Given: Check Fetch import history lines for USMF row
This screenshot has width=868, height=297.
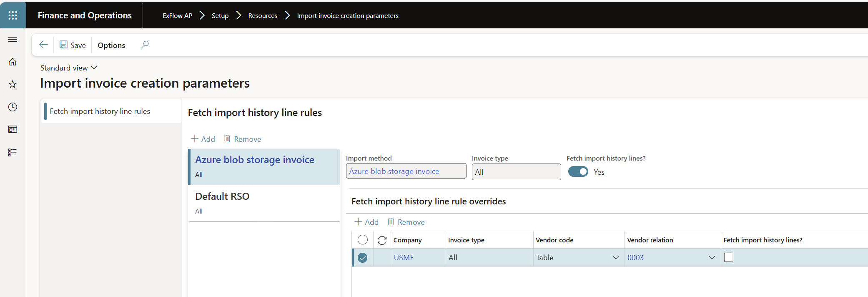Looking at the screenshot, I should coord(728,257).
